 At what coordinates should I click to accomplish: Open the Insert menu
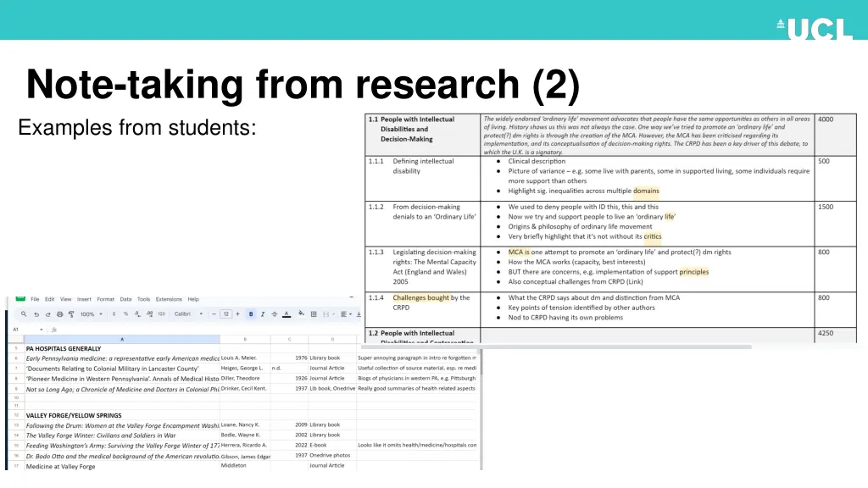[84, 299]
